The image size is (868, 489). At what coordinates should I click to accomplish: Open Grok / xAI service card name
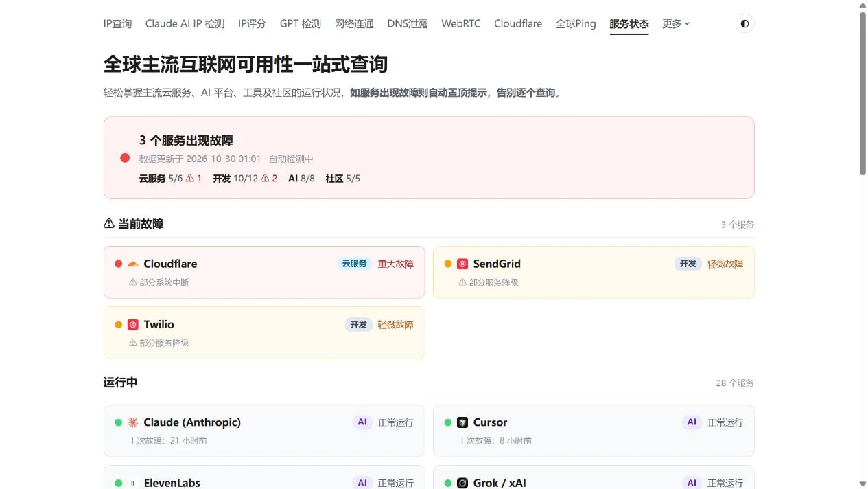click(500, 483)
